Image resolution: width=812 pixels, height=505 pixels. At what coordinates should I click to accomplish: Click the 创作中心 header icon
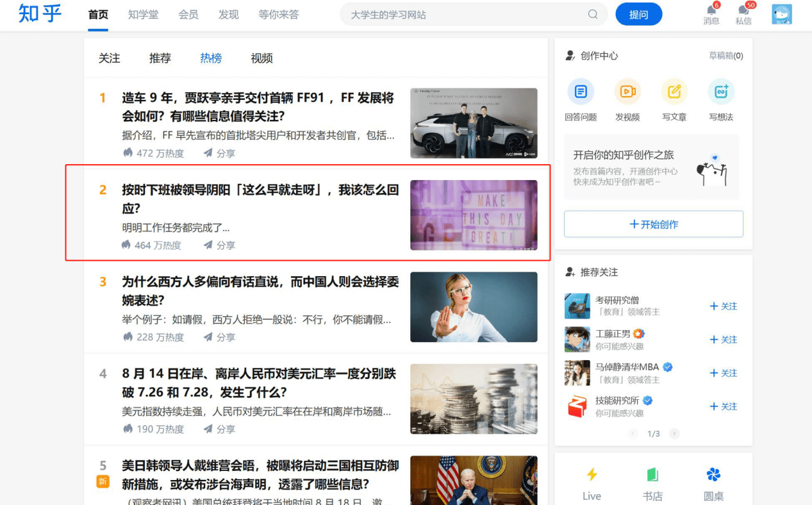point(570,56)
